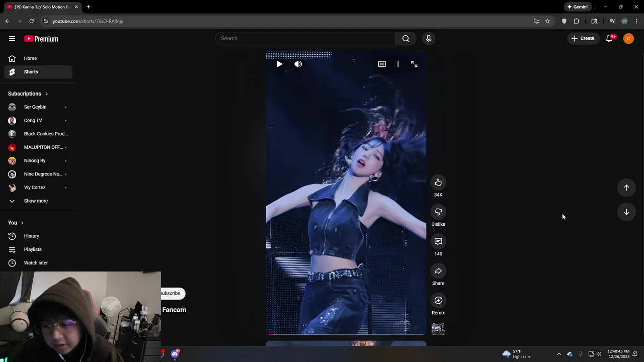Open the shield extension icon

[x=564, y=21]
